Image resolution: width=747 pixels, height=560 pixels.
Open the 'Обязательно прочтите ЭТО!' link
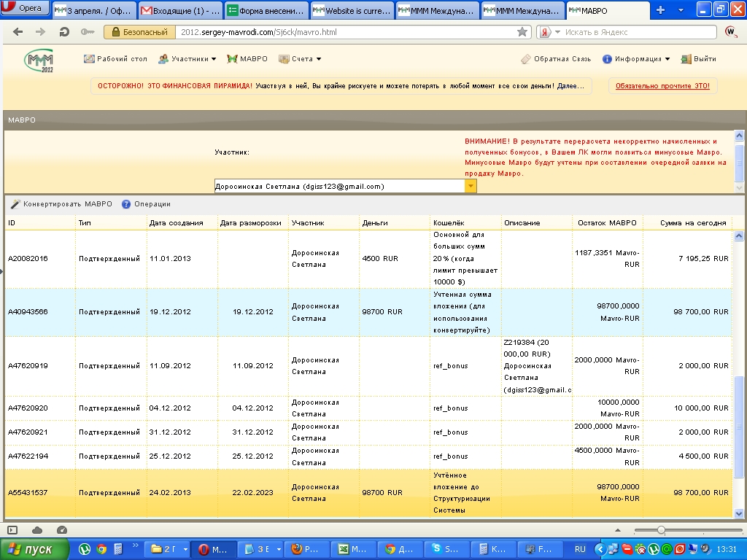tap(662, 86)
